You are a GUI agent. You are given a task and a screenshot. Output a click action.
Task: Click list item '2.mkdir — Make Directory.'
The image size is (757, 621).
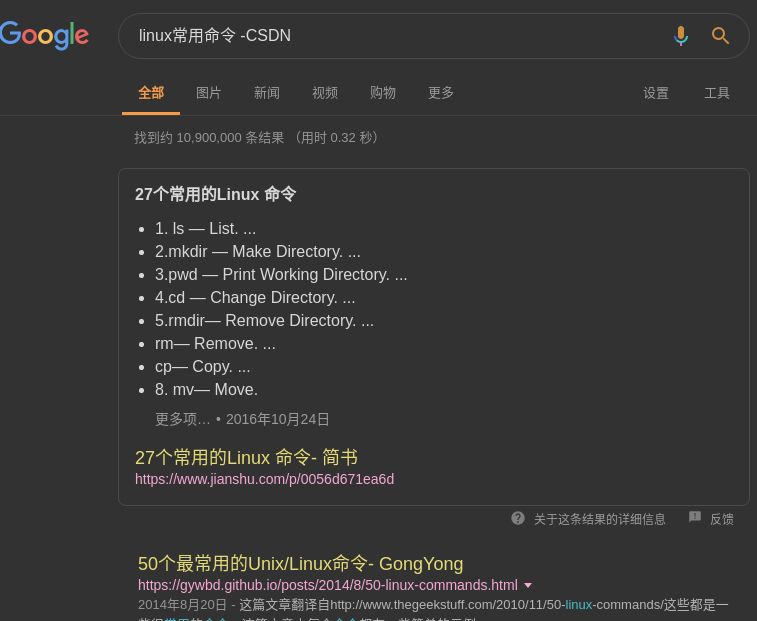(x=257, y=252)
